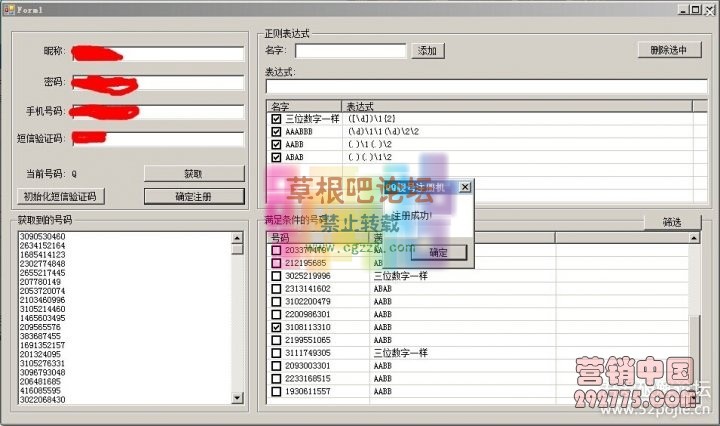This screenshot has height=426, width=720.
Task: Select number 2634152164 in obtained list
Action: pyautogui.click(x=43, y=246)
